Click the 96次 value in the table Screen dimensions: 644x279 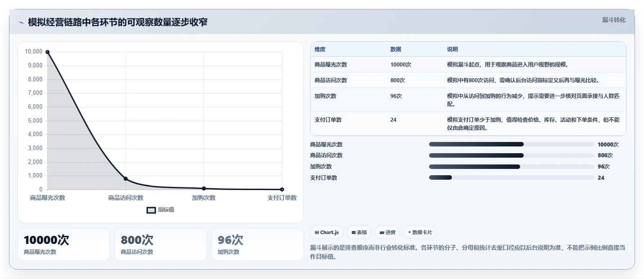(x=396, y=96)
